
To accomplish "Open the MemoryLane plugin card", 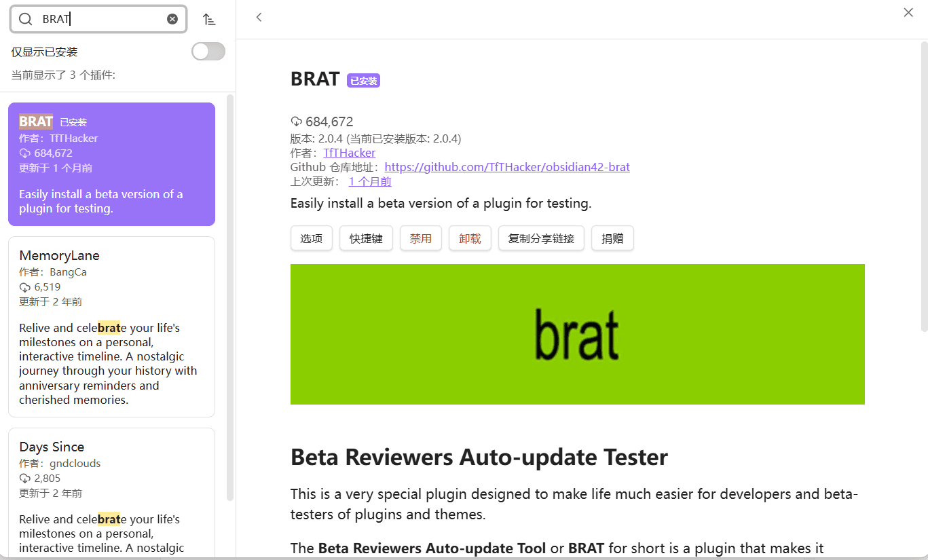I will (111, 326).
